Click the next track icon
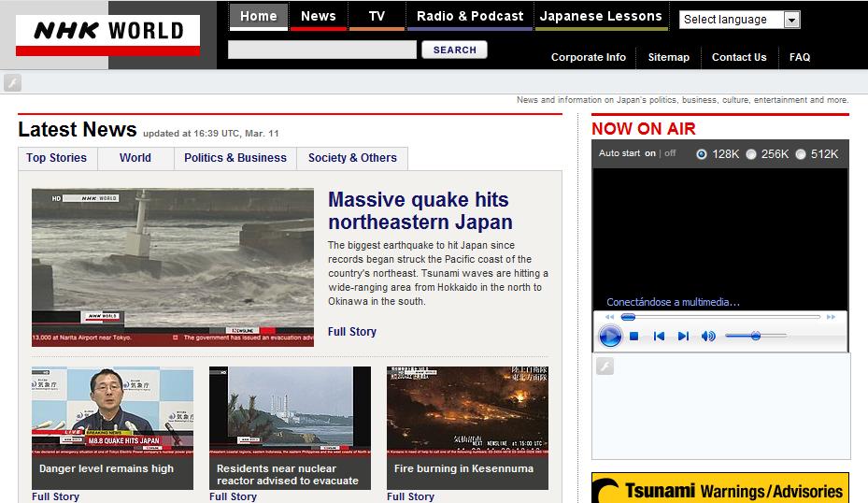 683,337
